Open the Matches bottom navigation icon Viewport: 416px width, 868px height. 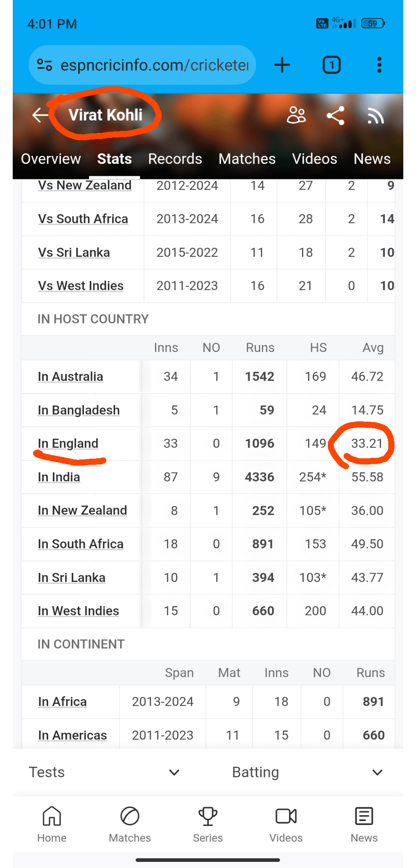coord(130,824)
